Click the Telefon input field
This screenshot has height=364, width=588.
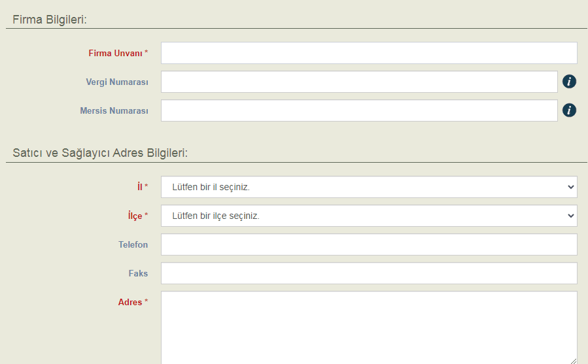coord(369,244)
